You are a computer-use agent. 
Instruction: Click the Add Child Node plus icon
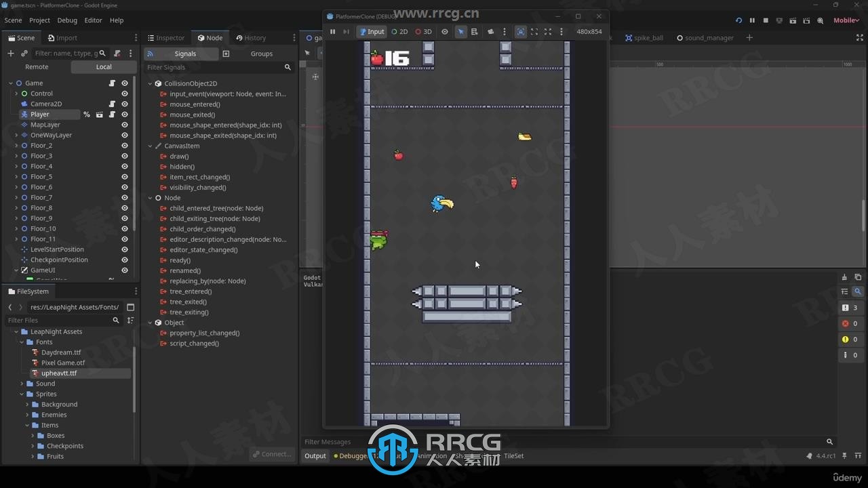click(11, 53)
